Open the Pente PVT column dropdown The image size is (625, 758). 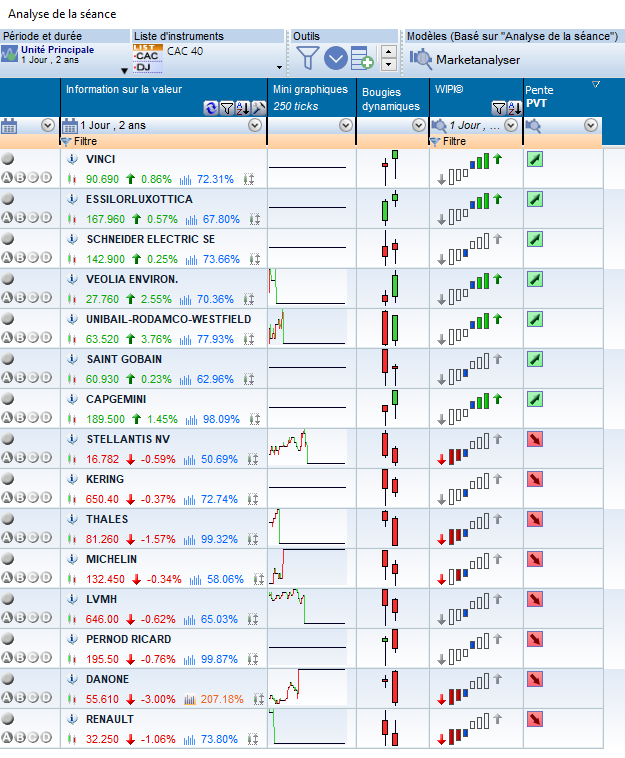tap(590, 126)
